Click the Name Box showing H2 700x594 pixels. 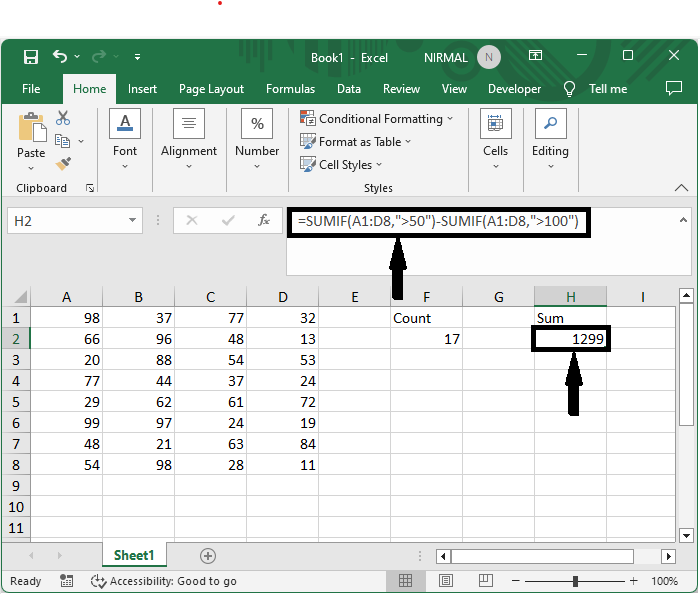pos(67,220)
